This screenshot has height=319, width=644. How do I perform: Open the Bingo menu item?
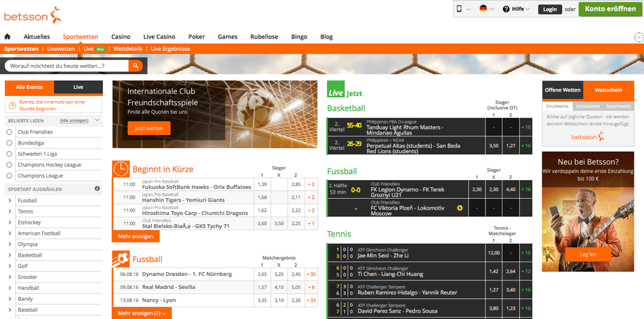coord(299,37)
